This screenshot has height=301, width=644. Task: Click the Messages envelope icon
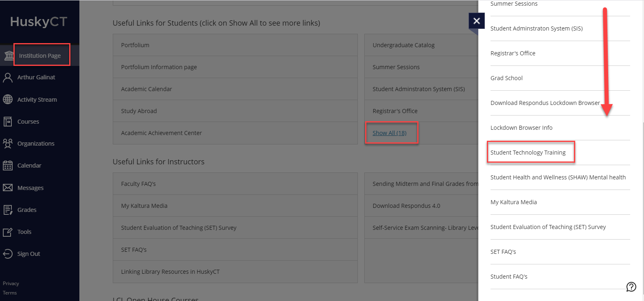8,188
